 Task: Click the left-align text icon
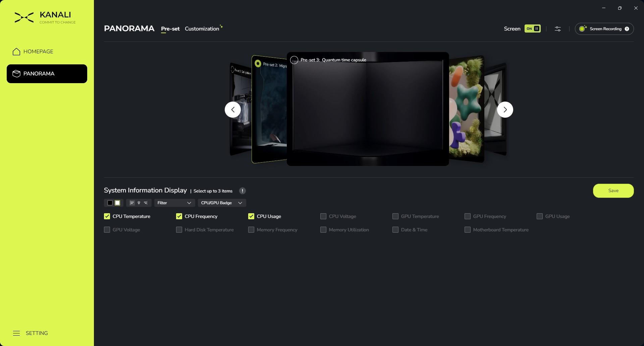point(132,203)
